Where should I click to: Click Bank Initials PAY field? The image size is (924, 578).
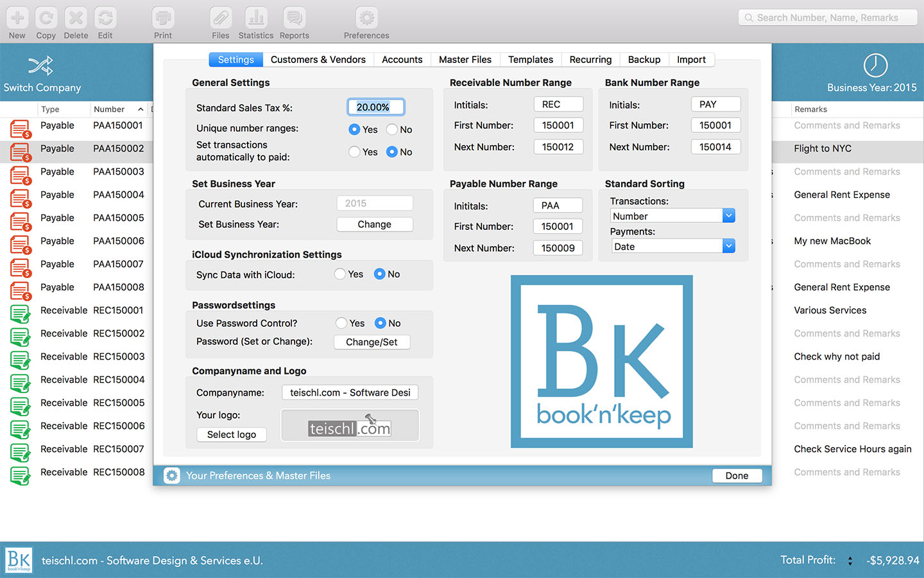coord(716,104)
